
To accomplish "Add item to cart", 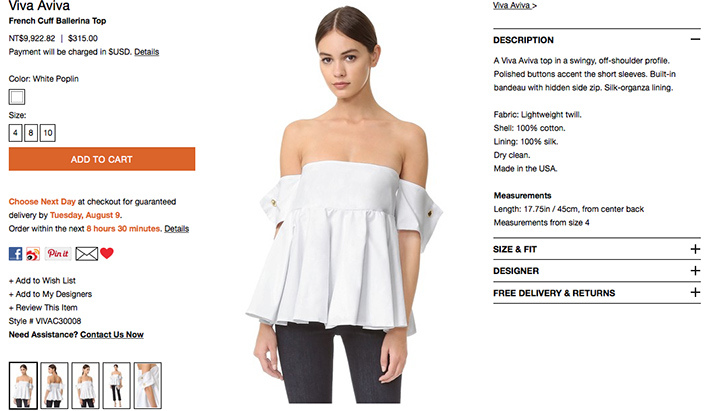I will (x=102, y=159).
